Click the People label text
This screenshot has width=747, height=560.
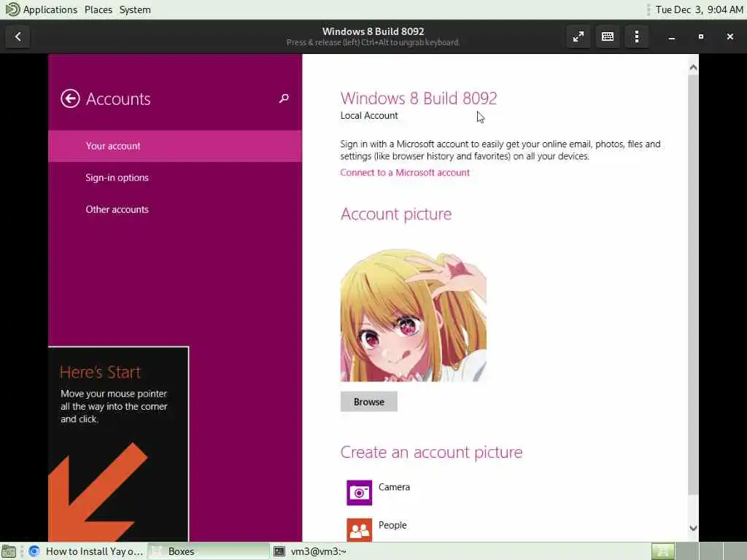coord(392,525)
